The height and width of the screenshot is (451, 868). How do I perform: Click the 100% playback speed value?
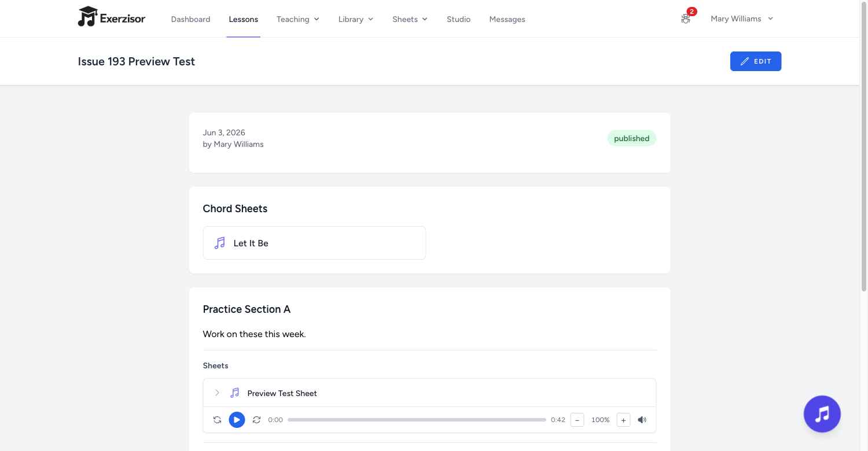point(600,420)
